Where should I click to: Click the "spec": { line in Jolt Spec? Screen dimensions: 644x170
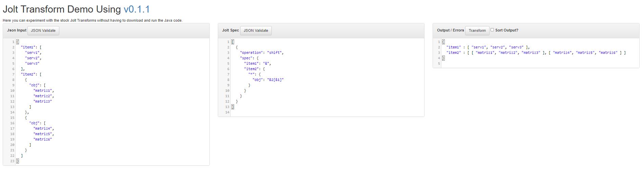pyautogui.click(x=249, y=58)
